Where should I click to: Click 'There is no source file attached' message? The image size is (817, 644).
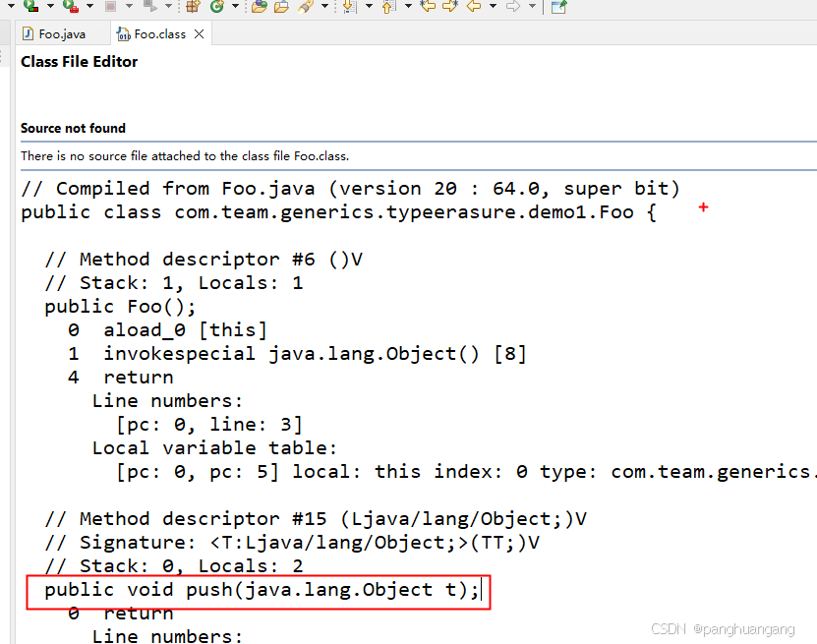point(185,155)
